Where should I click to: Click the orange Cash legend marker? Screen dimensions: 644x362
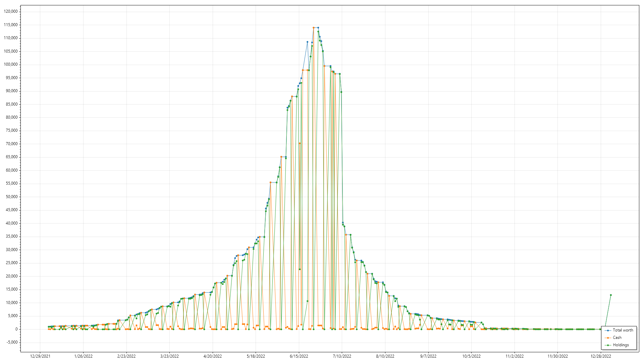608,338
